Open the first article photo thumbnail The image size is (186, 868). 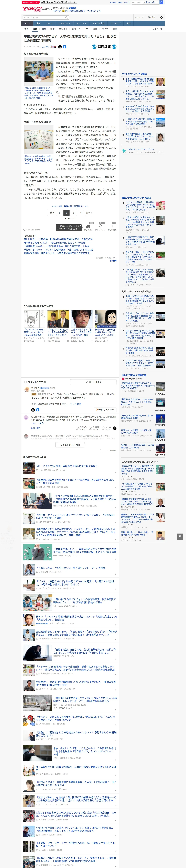point(39,71)
